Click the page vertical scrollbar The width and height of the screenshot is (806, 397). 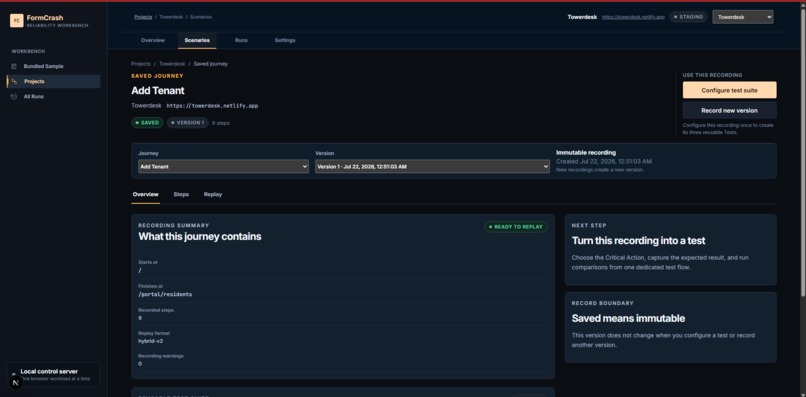point(803,154)
